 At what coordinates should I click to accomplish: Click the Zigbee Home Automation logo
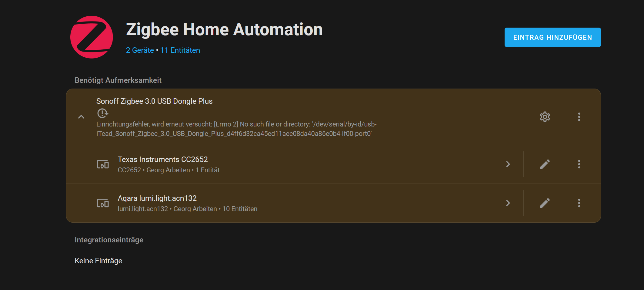tap(92, 37)
